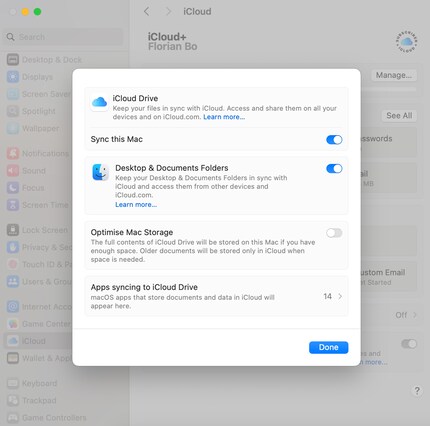Click the Custom Email tile in background
Image resolution: width=430 pixels, height=426 pixels.
(389, 277)
